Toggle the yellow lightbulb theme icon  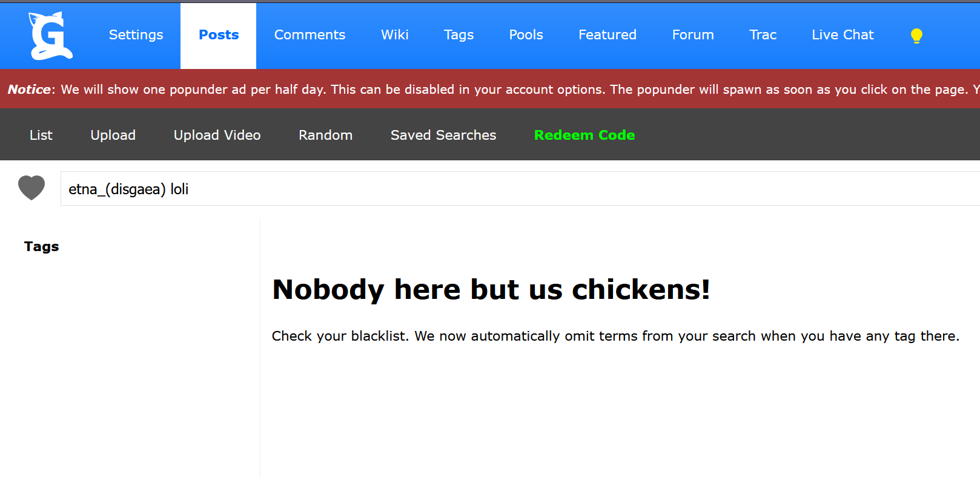point(916,36)
